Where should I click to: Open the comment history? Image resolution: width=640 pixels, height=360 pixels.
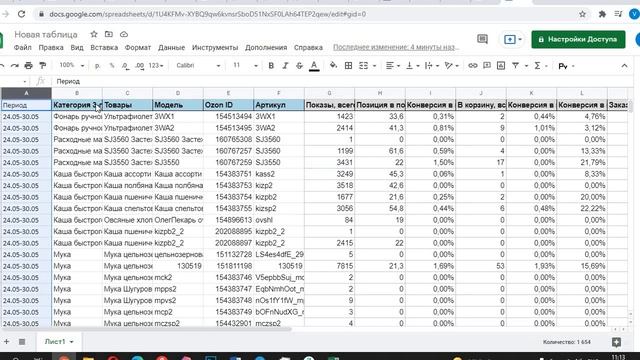tap(482, 39)
